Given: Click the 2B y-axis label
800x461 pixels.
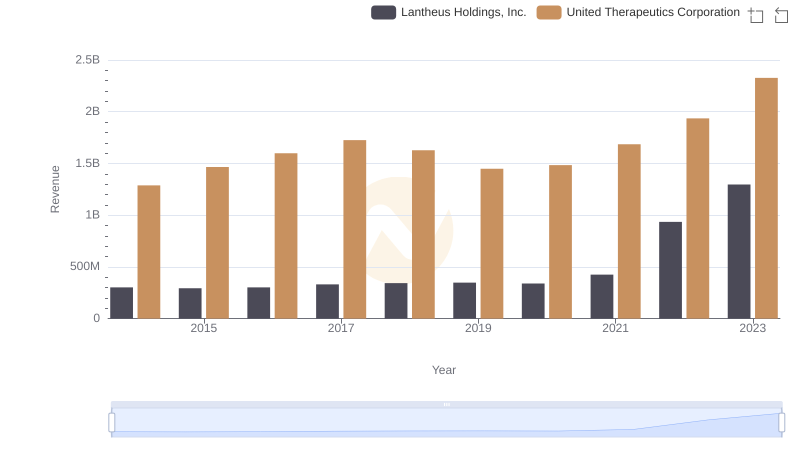Looking at the screenshot, I should tap(92, 111).
